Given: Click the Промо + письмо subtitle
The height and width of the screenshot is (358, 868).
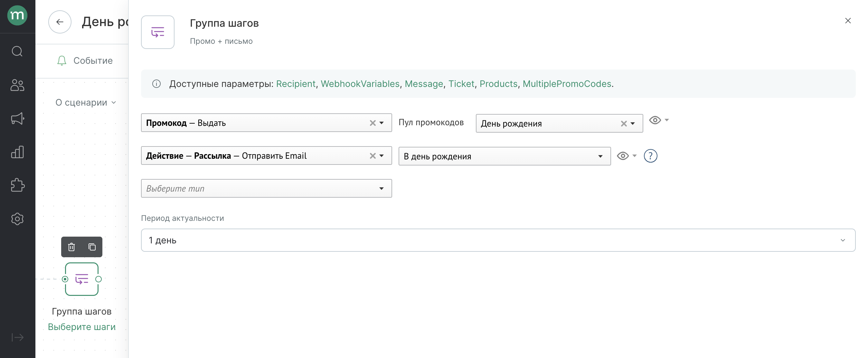Looking at the screenshot, I should pyautogui.click(x=221, y=41).
